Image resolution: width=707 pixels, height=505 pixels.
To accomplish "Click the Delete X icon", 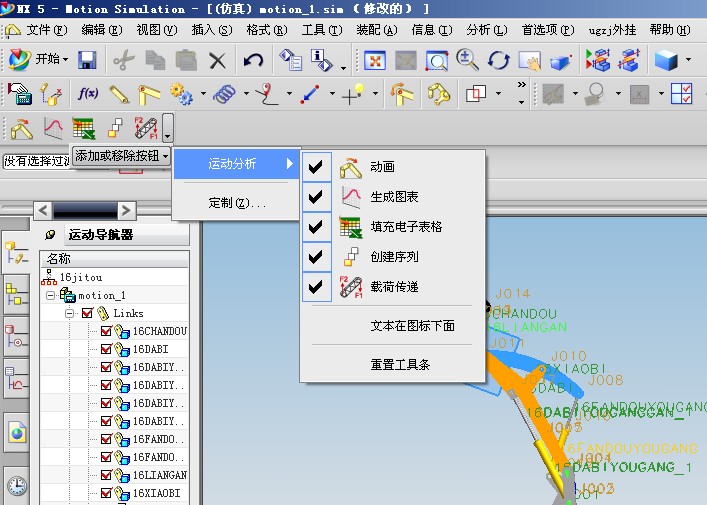I will click(x=217, y=60).
